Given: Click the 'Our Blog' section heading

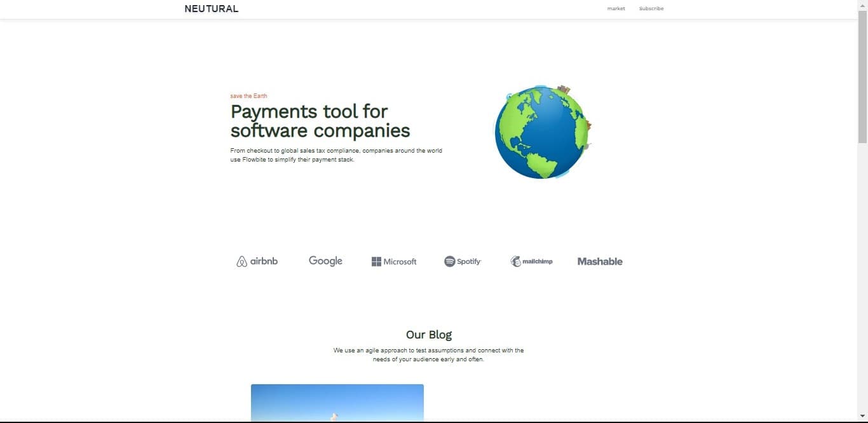Looking at the screenshot, I should (429, 335).
